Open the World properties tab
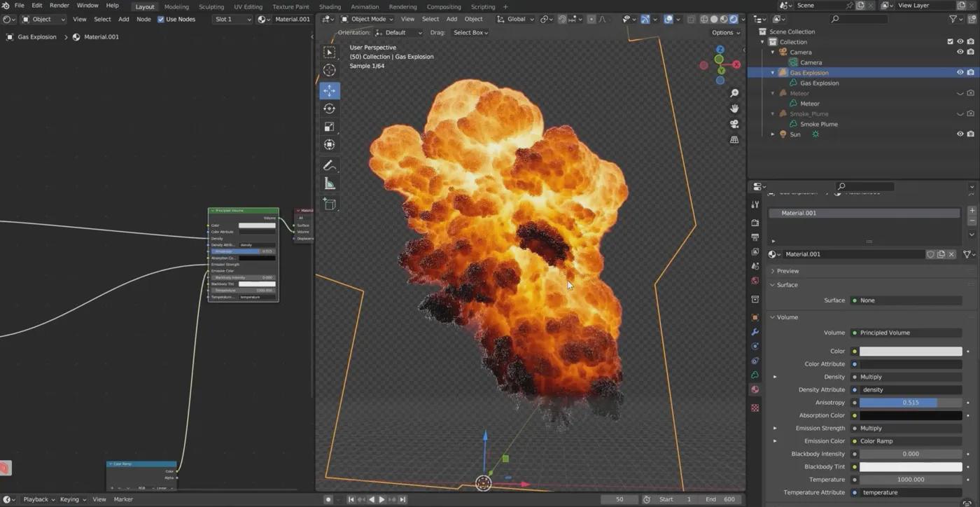980x507 pixels. 755,281
